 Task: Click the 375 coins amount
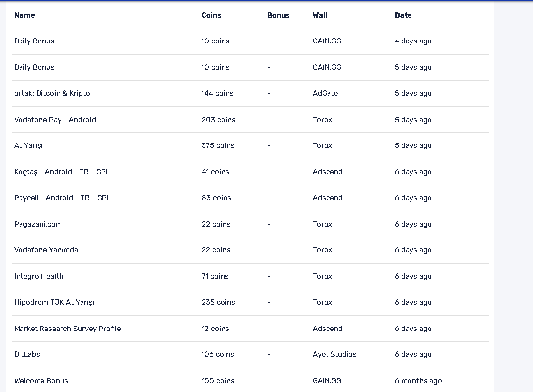(218, 145)
